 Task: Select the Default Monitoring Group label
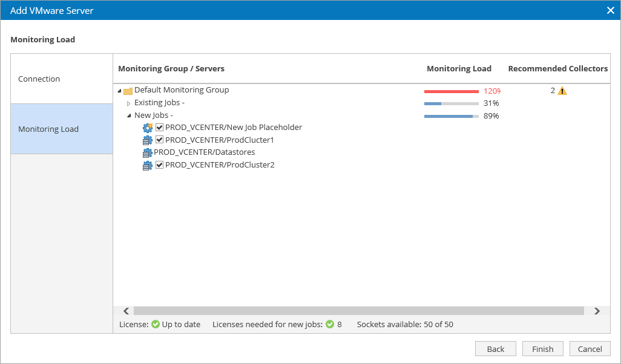tap(182, 90)
